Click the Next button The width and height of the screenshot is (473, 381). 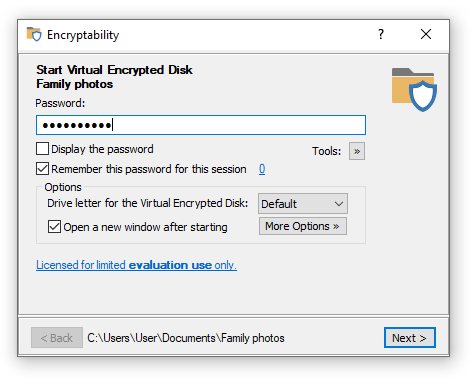pyautogui.click(x=410, y=338)
